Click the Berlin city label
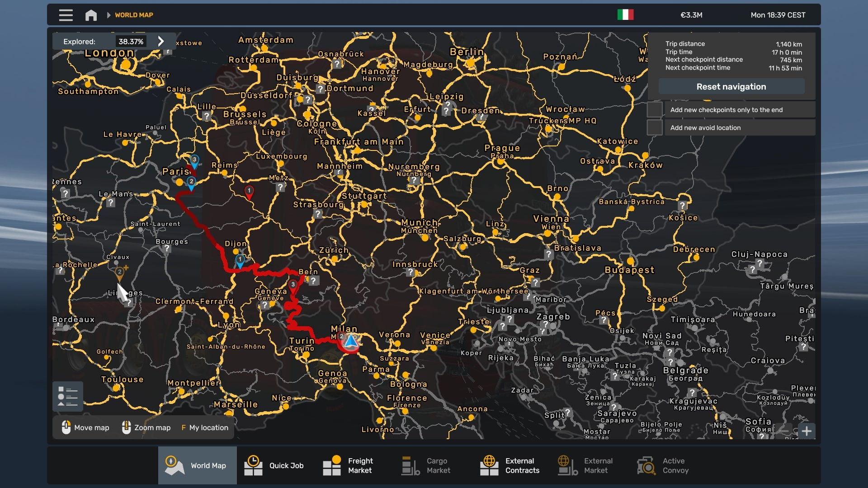The height and width of the screenshot is (488, 868). (x=467, y=52)
